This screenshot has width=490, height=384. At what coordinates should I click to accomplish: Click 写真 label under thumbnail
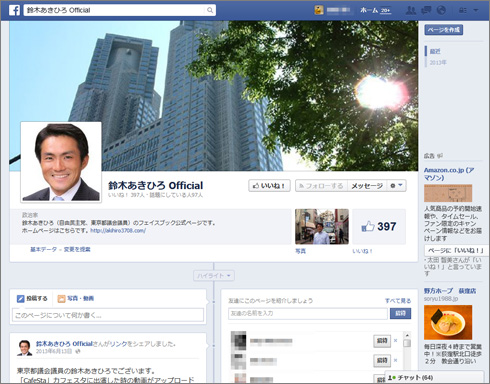pyautogui.click(x=300, y=251)
